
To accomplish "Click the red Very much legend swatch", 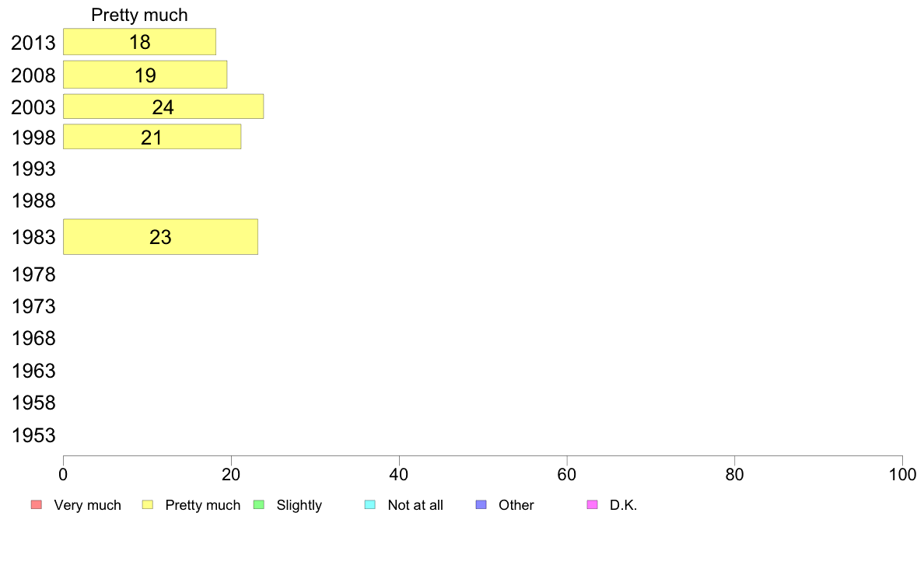I will (37, 505).
